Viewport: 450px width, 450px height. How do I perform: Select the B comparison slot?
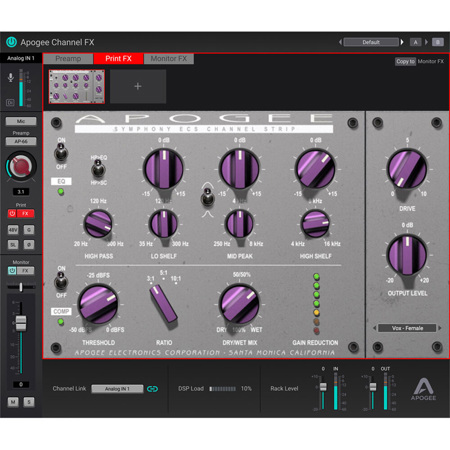438,42
